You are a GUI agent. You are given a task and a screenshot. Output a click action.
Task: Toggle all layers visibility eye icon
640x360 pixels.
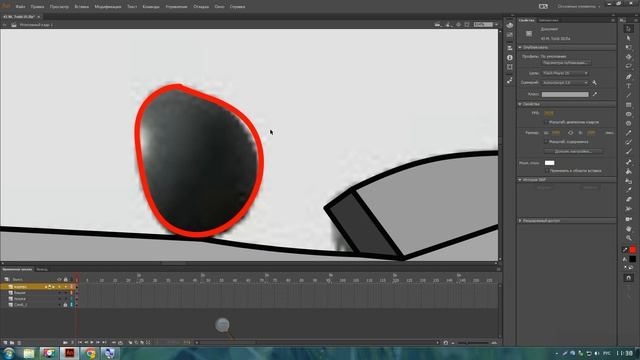pyautogui.click(x=60, y=280)
